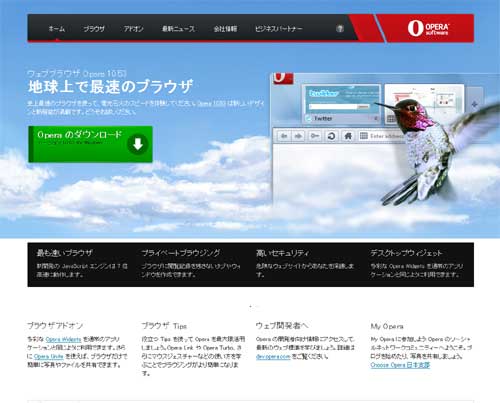Click the new tab plus icon
500x403 pixels.
(x=475, y=104)
